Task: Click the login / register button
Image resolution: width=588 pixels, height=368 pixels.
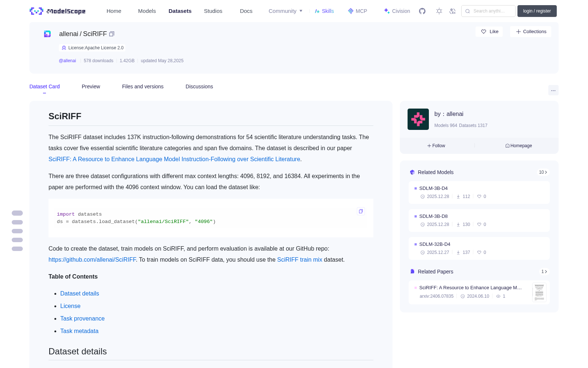Action: click(x=537, y=11)
